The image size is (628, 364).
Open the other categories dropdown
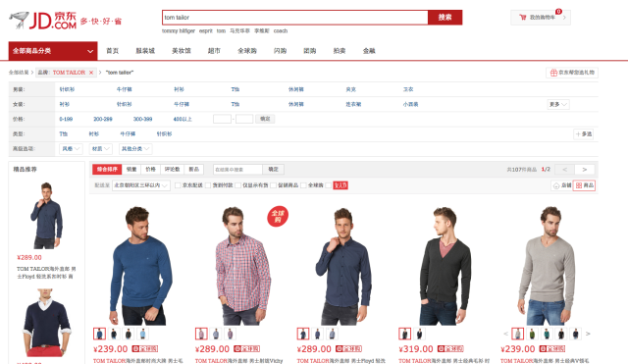click(x=135, y=149)
